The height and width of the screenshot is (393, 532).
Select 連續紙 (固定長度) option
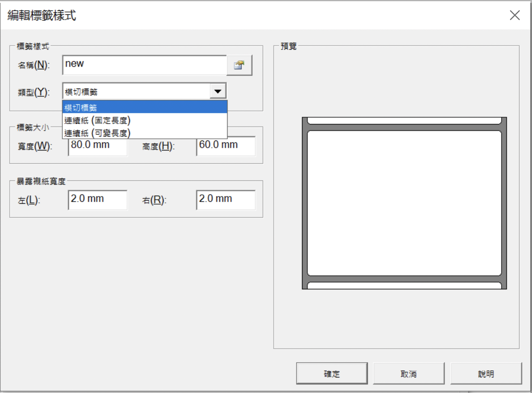pos(145,120)
